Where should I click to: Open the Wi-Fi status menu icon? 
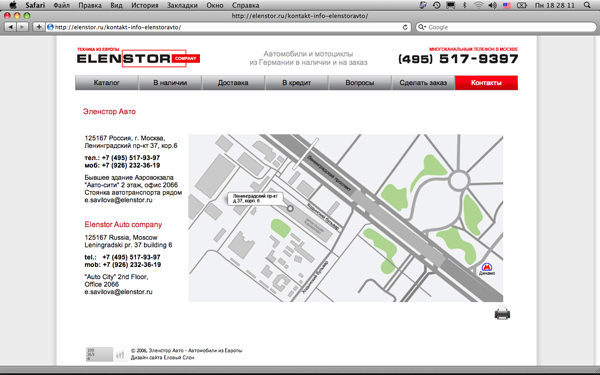point(478,5)
